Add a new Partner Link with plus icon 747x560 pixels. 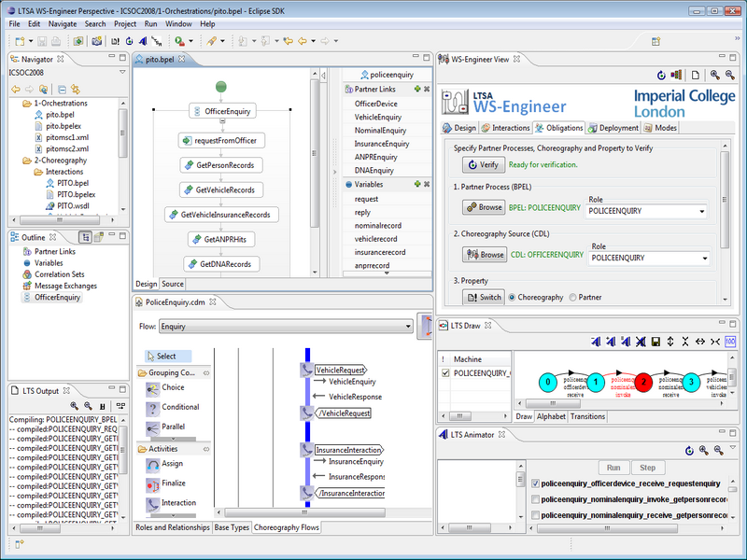coord(417,89)
